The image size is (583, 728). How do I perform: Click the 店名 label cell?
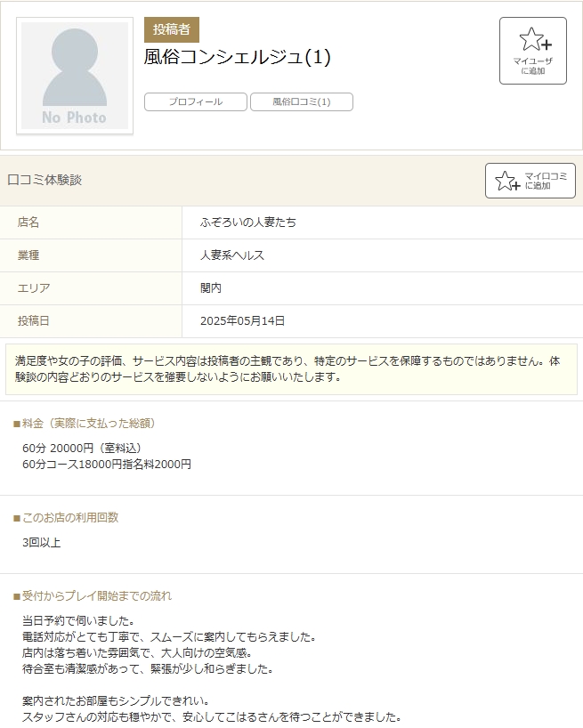(28, 222)
